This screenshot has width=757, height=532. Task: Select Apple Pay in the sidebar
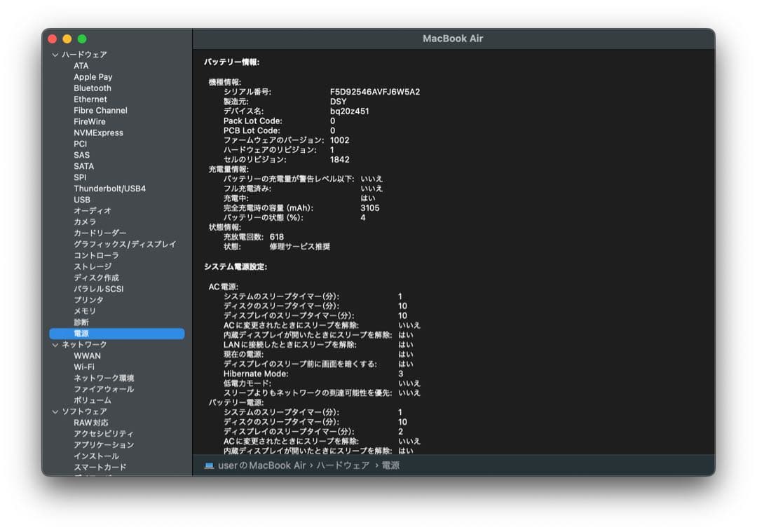(x=93, y=76)
